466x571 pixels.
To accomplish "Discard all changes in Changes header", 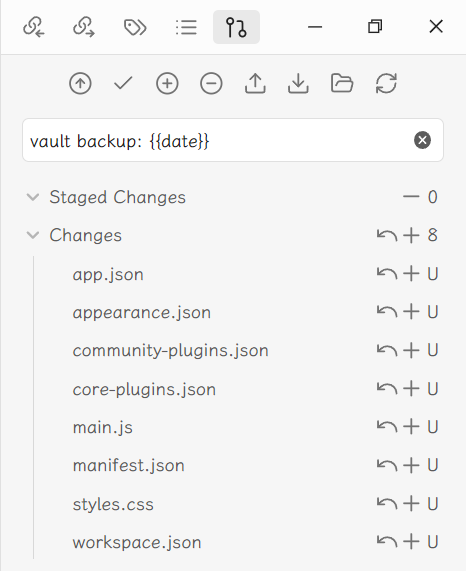I will 387,235.
